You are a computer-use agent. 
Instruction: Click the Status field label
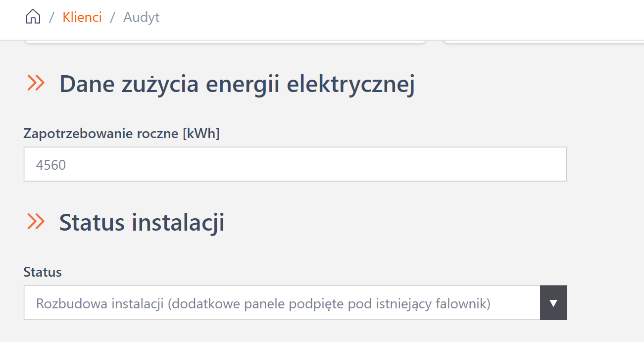coord(43,272)
